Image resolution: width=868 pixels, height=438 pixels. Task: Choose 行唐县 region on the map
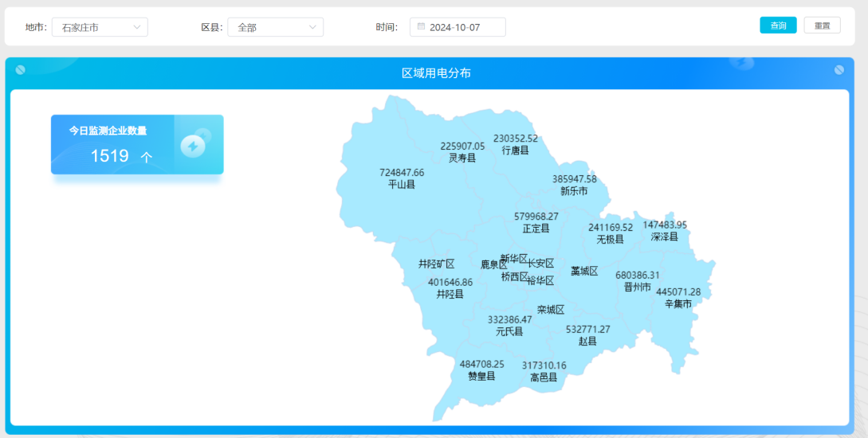pyautogui.click(x=515, y=150)
